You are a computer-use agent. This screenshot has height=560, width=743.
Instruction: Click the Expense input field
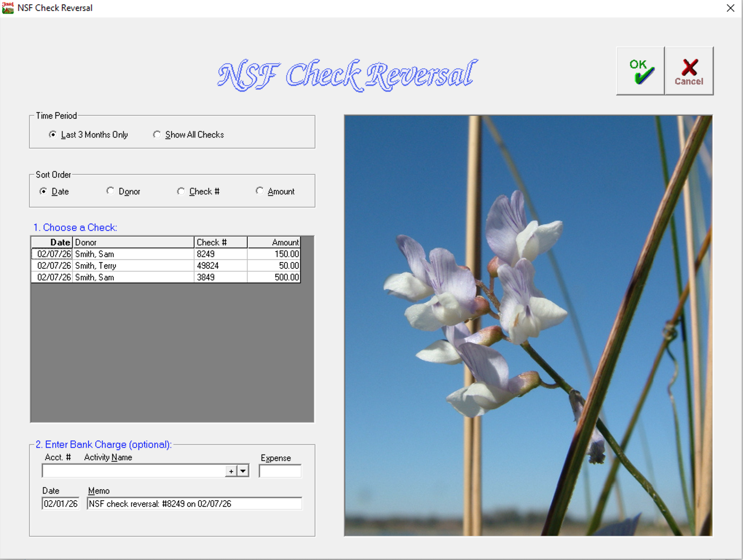pos(280,471)
